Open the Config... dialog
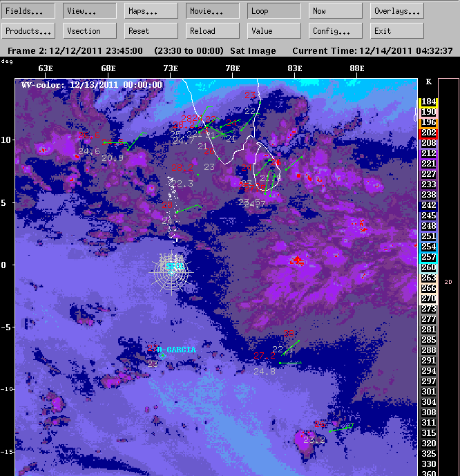Image resolution: width=460 pixels, height=476 pixels. [336, 31]
